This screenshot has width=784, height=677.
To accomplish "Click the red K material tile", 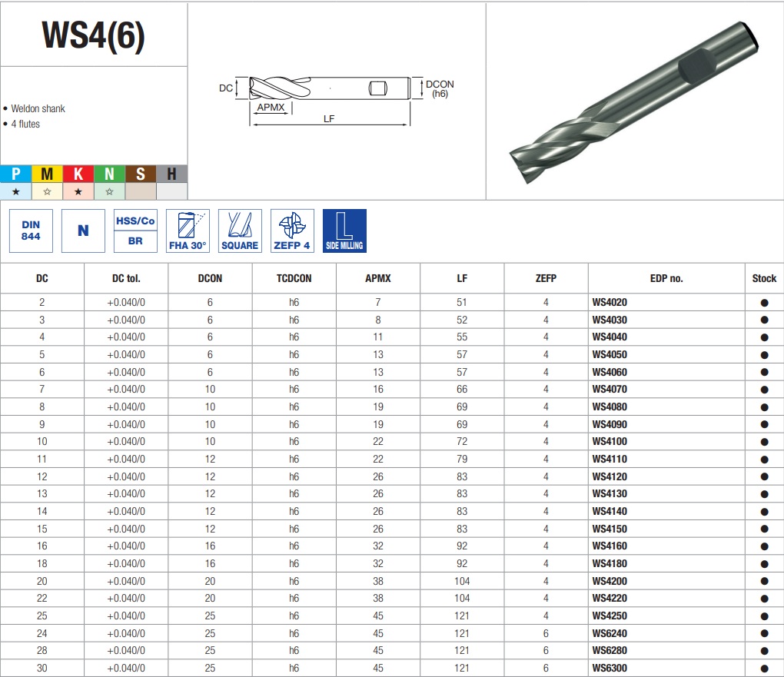I will 78,174.
